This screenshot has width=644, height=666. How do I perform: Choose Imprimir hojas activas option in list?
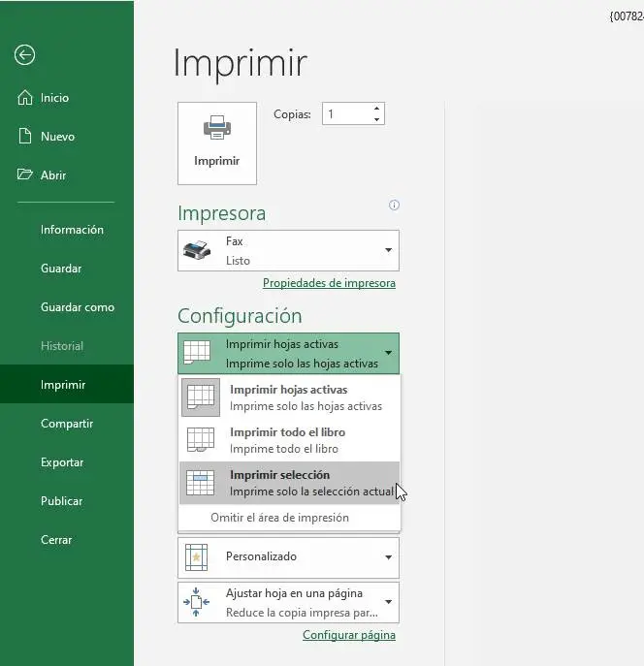[x=290, y=397]
